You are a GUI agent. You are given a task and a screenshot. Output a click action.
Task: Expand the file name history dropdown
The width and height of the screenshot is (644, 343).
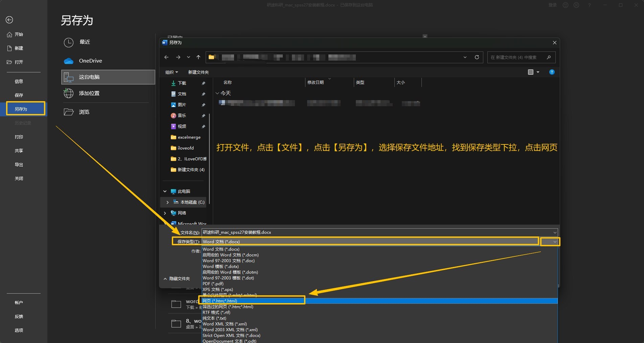[x=555, y=232]
